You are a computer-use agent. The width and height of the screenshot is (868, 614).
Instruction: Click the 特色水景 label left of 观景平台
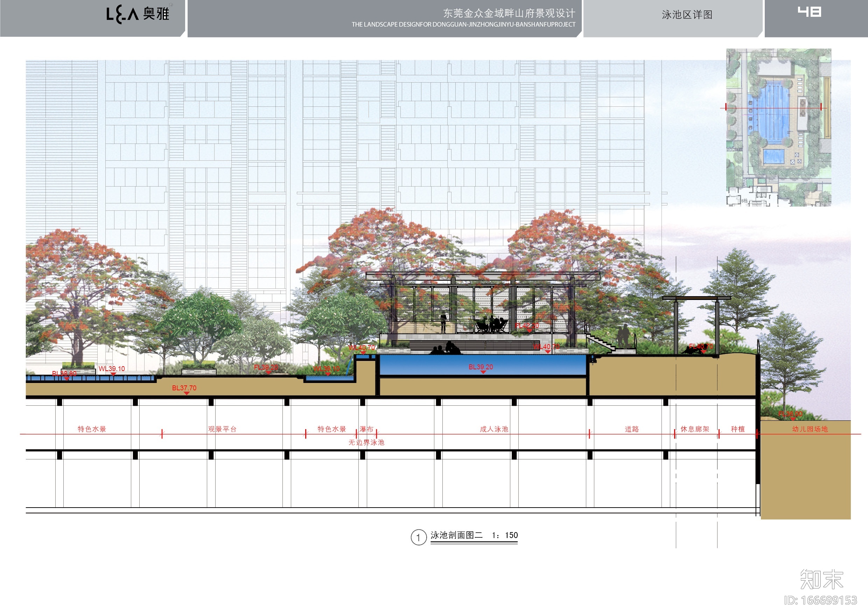(92, 429)
